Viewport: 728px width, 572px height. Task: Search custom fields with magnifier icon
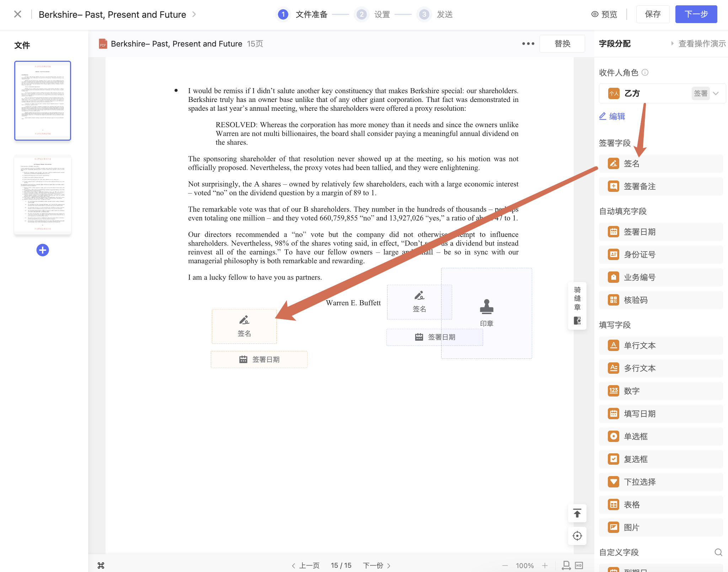(x=718, y=552)
